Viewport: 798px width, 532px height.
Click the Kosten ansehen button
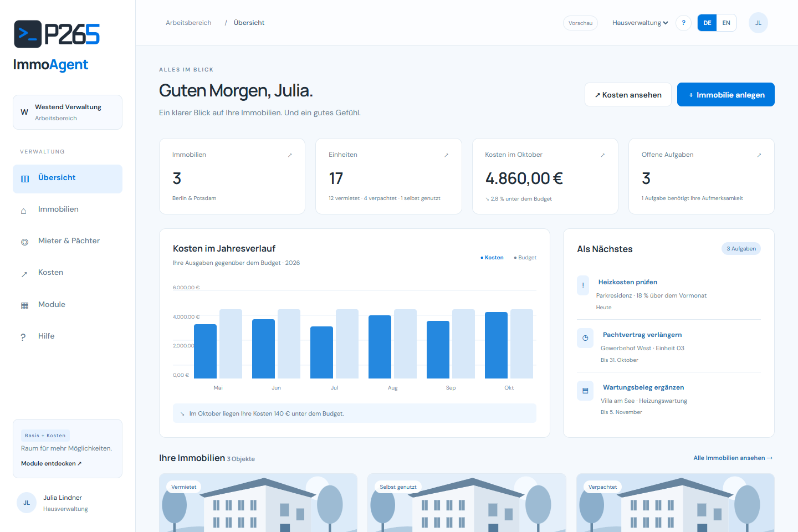[x=628, y=95]
